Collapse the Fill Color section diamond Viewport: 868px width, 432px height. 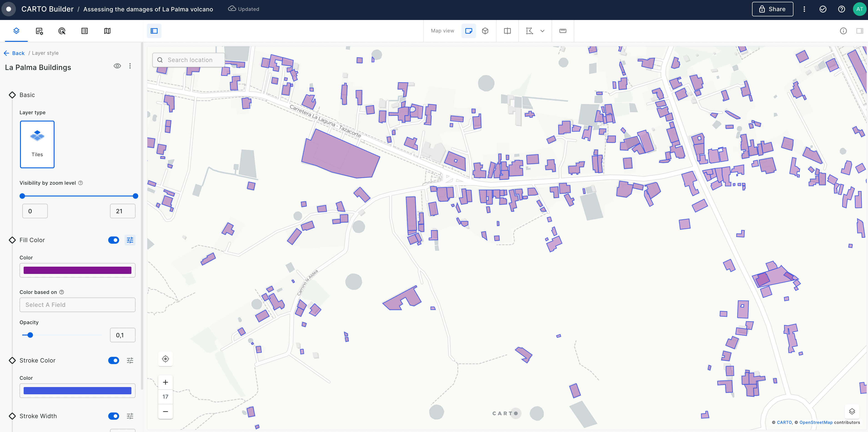pyautogui.click(x=12, y=240)
